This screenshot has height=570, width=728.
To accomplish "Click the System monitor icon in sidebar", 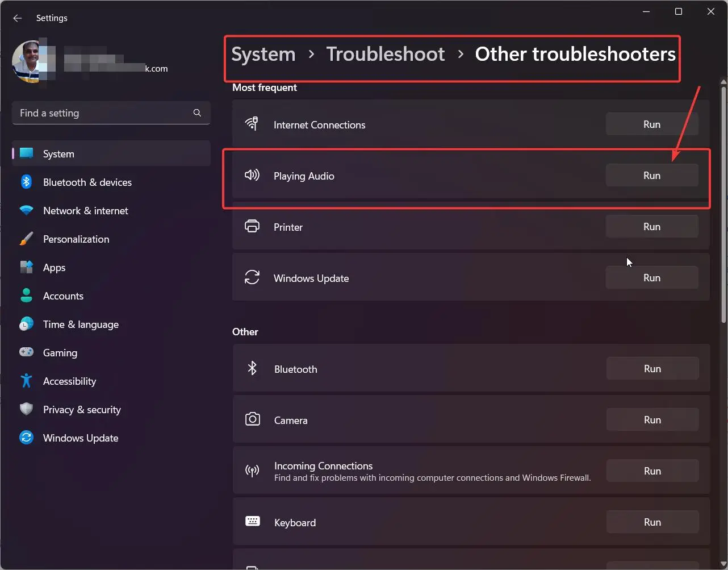I will 27,153.
